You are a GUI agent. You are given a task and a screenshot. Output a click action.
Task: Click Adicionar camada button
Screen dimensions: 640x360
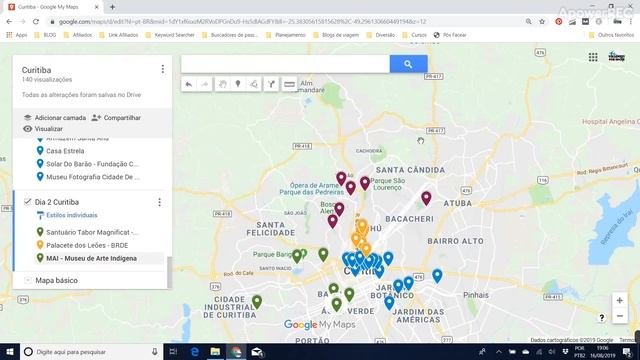pyautogui.click(x=55, y=118)
